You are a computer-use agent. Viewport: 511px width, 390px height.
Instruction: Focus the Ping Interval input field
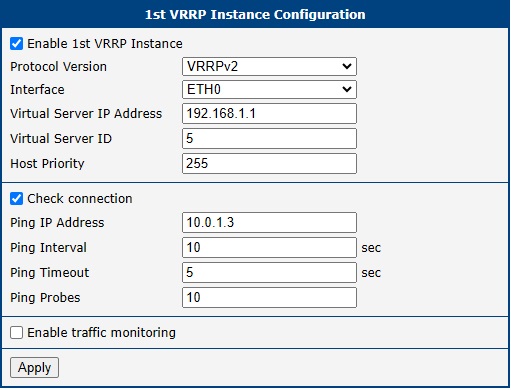click(269, 248)
